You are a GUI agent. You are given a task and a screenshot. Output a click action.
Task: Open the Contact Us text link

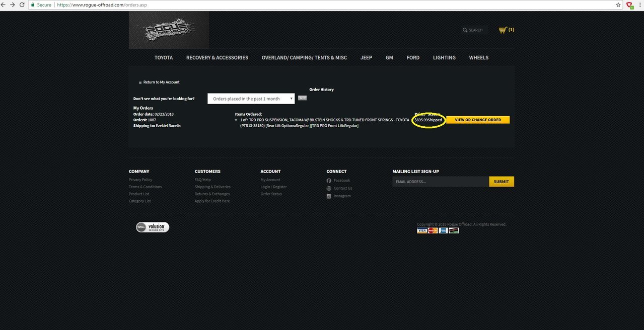pyautogui.click(x=343, y=188)
